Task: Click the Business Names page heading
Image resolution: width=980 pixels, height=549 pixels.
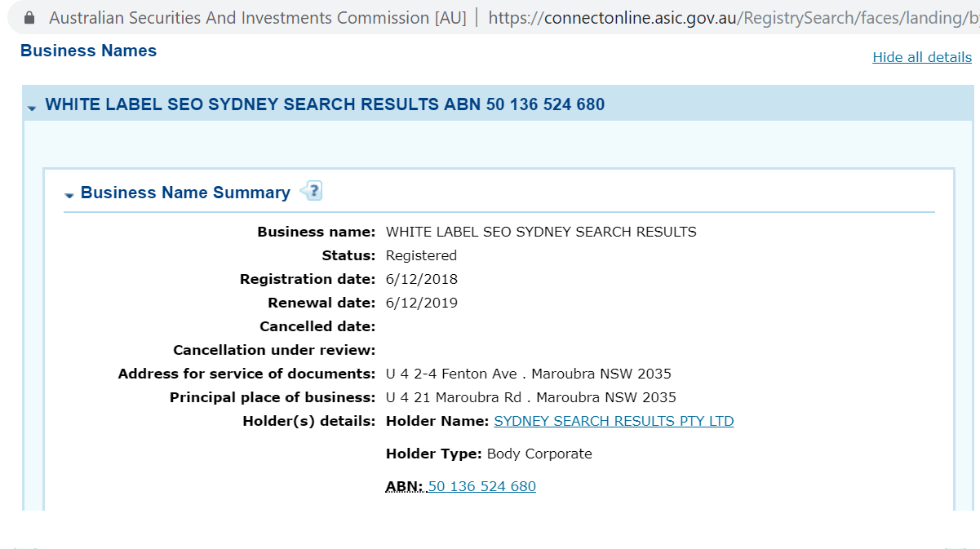Action: click(88, 51)
